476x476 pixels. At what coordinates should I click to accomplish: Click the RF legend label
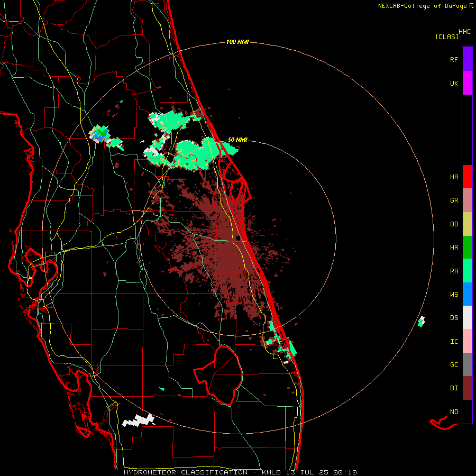coord(454,59)
